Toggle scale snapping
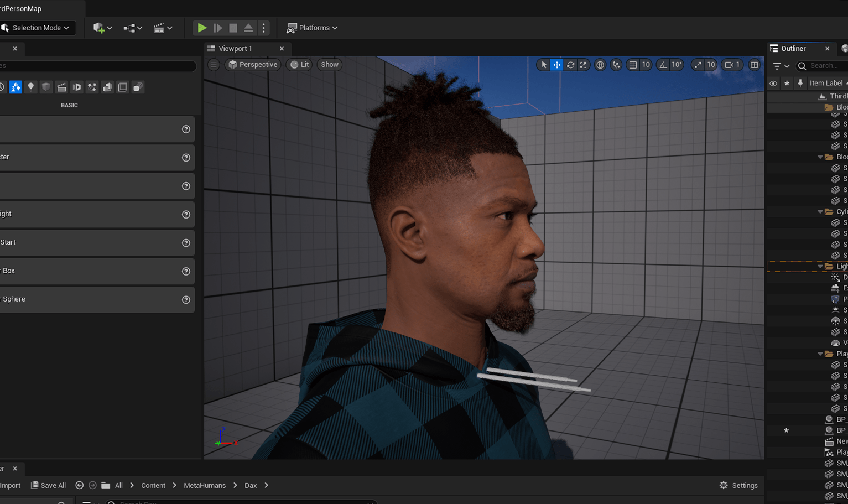This screenshot has width=848, height=504. (698, 65)
